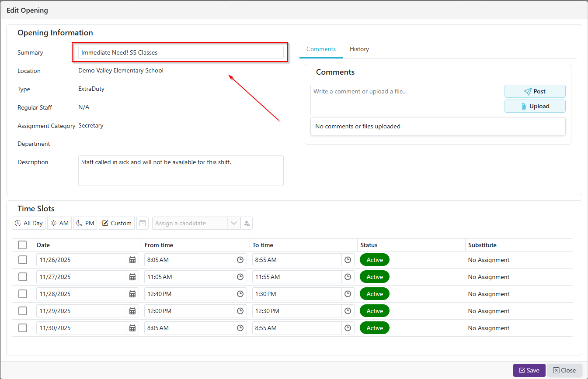Click the assign candidate person icon
This screenshot has width=588, height=379.
tap(247, 223)
